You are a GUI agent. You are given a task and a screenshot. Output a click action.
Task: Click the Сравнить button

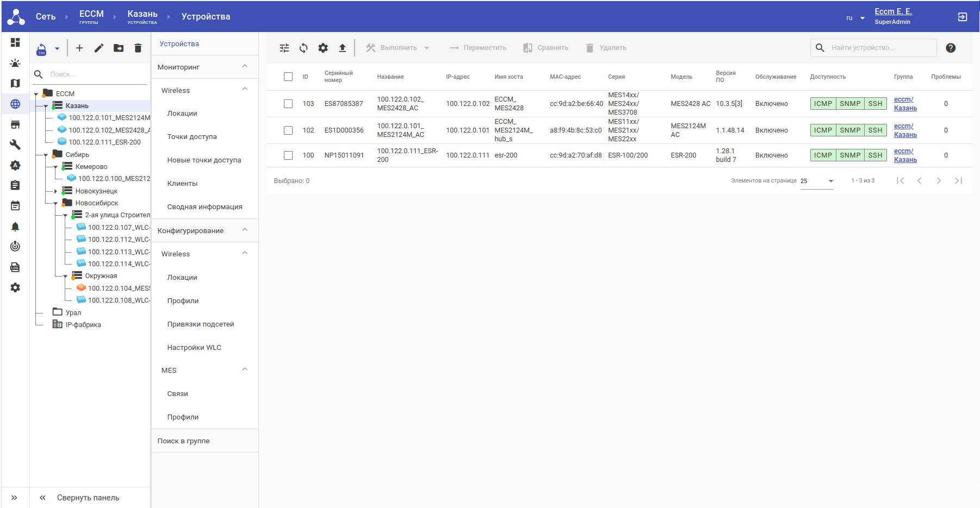545,48
